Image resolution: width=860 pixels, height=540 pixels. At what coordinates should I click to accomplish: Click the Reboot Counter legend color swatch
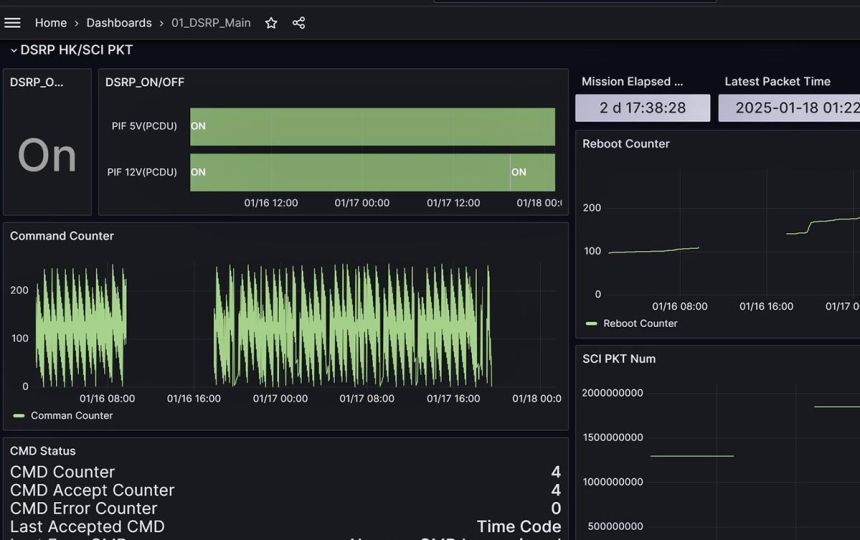pos(592,324)
